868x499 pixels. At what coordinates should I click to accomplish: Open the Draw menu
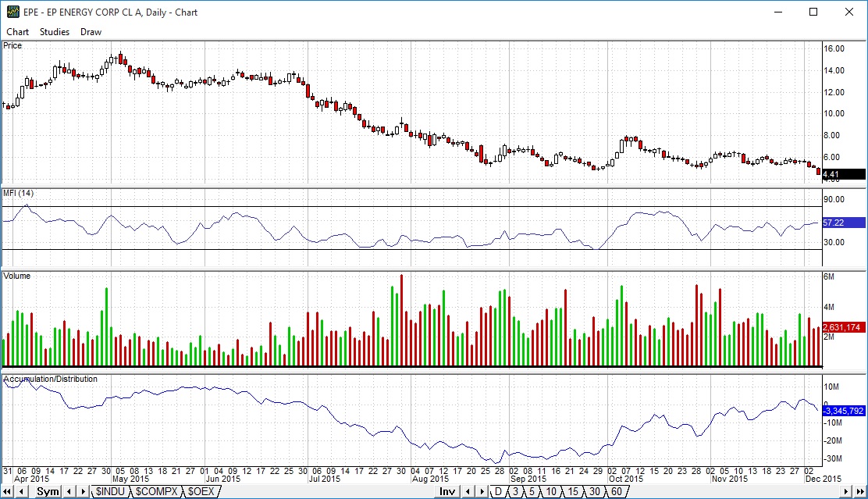tap(91, 32)
